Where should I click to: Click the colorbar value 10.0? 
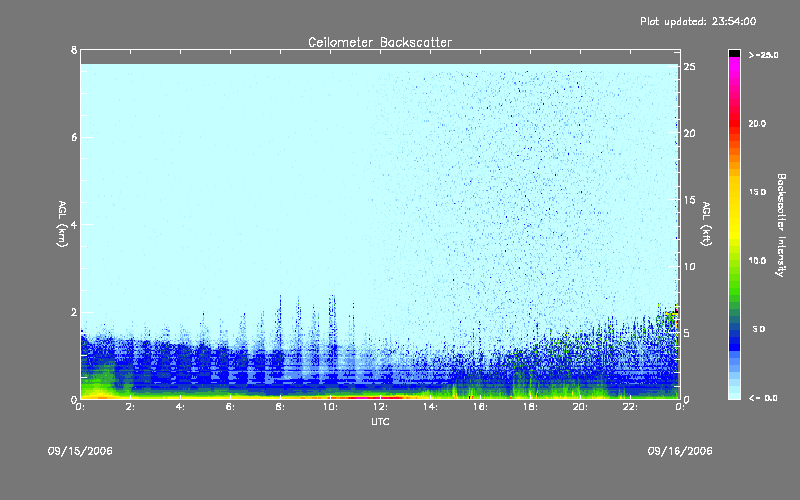757,261
